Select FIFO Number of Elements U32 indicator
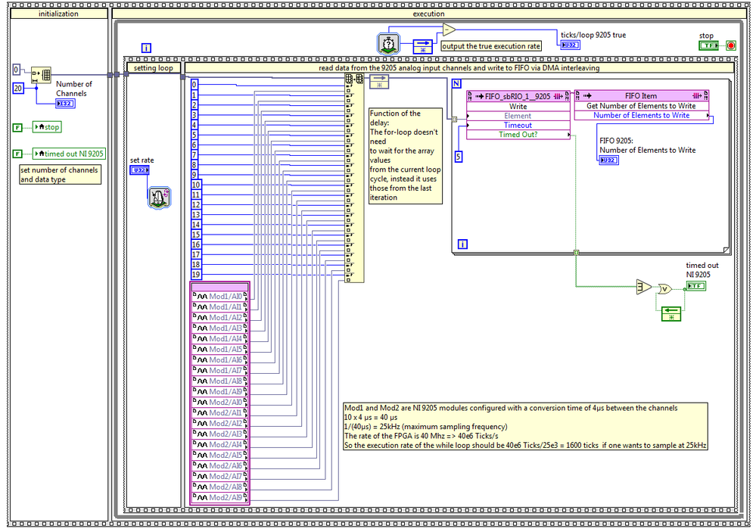 (609, 160)
